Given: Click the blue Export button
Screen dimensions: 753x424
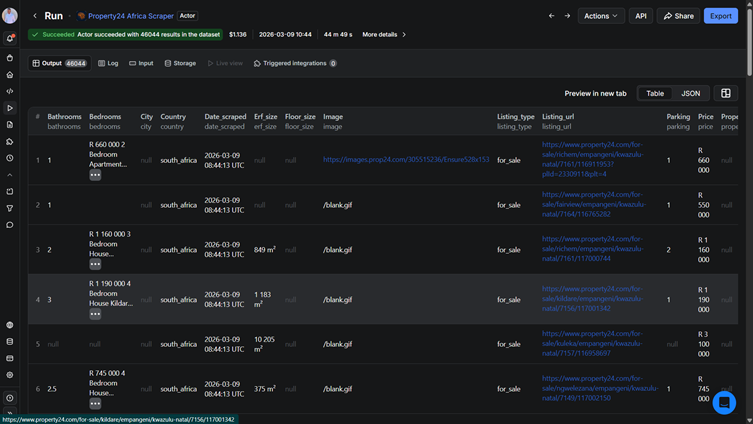Looking at the screenshot, I should [720, 16].
